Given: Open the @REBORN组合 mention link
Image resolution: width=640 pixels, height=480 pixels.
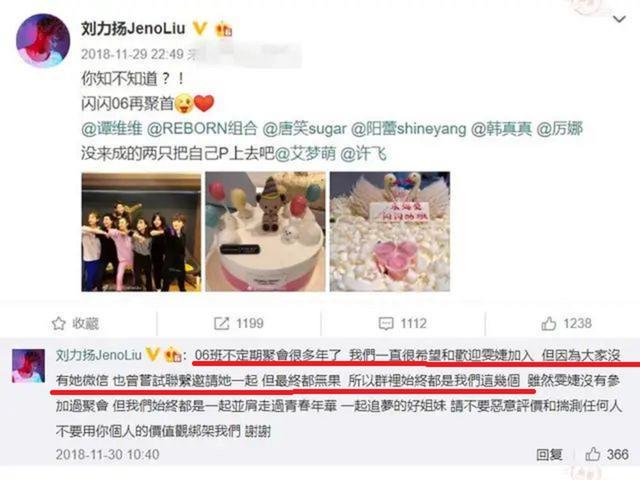Looking at the screenshot, I should click(x=202, y=129).
